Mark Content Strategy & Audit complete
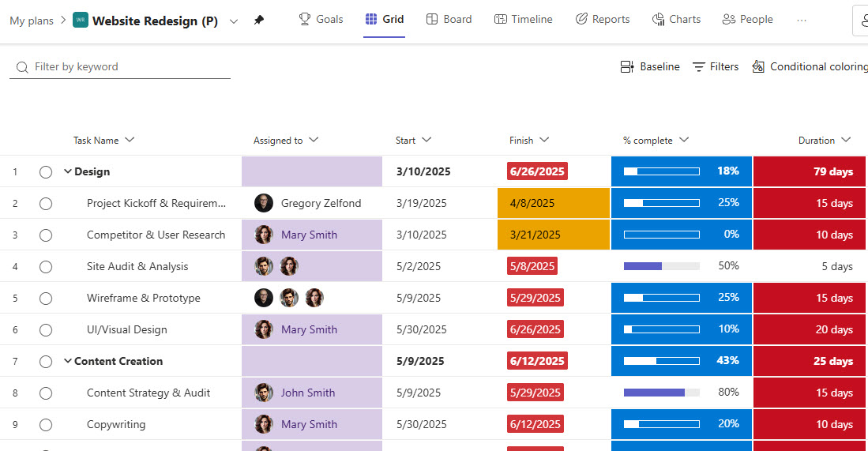The image size is (868, 451). coord(46,393)
